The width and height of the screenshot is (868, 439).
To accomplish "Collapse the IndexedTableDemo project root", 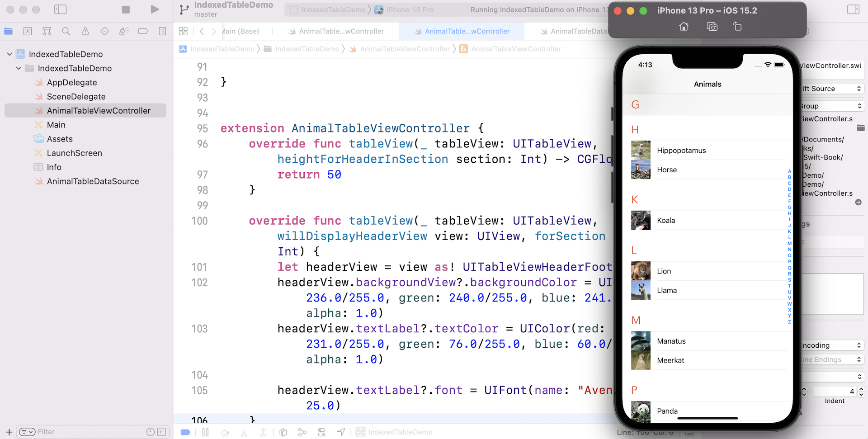I will coord(9,54).
